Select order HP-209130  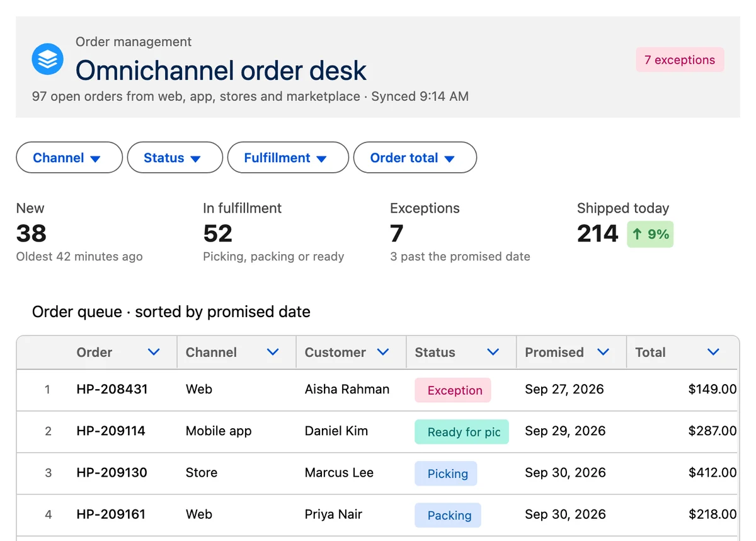tap(112, 472)
